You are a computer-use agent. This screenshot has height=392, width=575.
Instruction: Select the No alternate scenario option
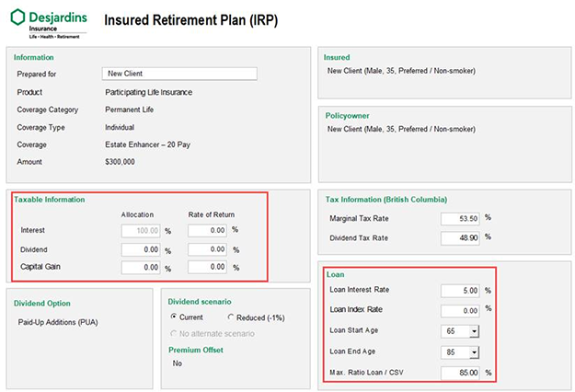[174, 333]
